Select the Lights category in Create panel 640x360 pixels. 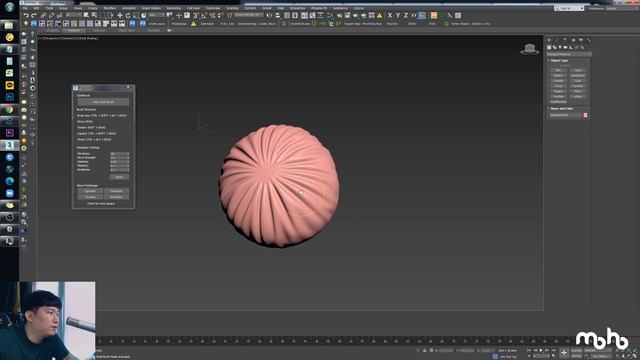point(560,47)
